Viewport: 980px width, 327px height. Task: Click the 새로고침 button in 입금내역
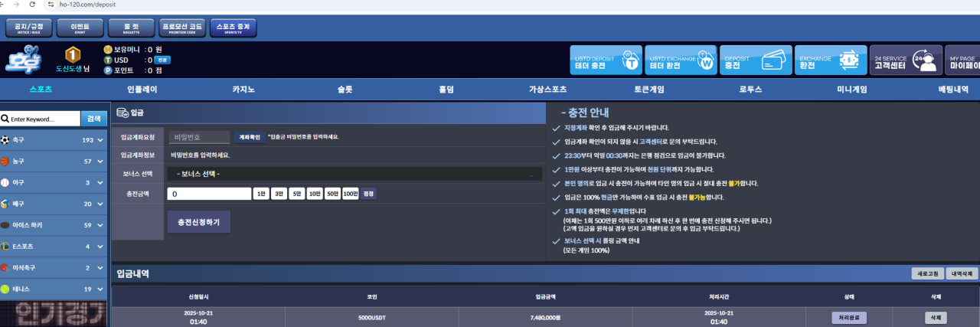[x=927, y=273]
